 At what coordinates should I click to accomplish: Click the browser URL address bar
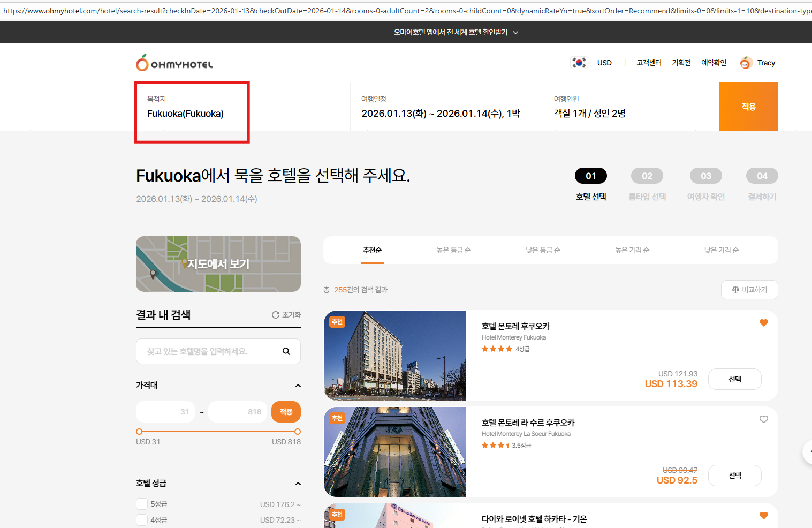point(406,11)
